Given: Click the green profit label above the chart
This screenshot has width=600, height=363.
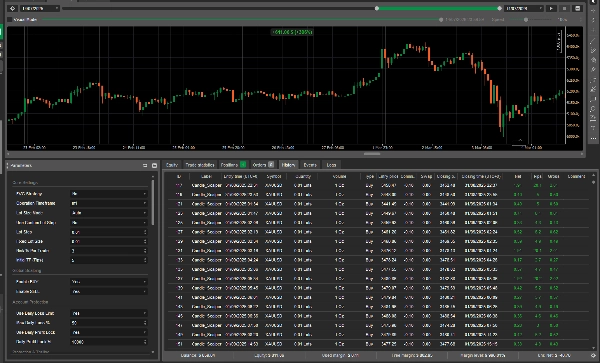Looking at the screenshot, I should coord(292,32).
